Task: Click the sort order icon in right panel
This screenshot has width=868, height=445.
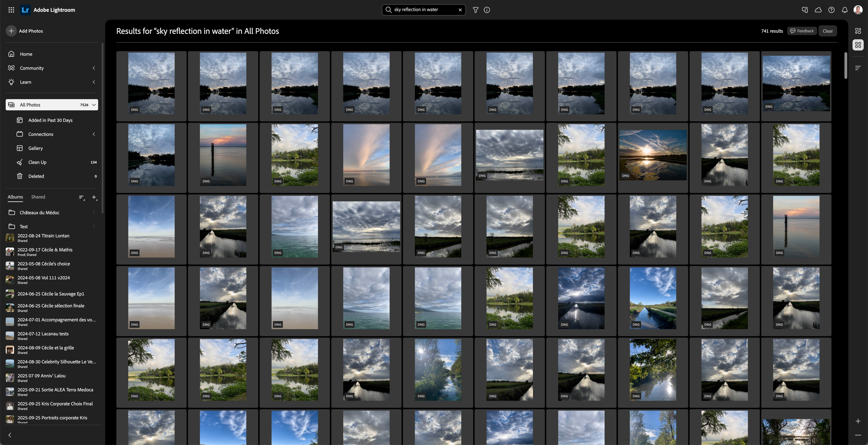Action: pyautogui.click(x=858, y=68)
